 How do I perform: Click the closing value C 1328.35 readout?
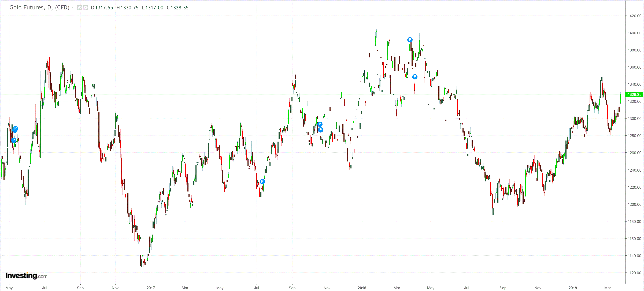pos(177,8)
